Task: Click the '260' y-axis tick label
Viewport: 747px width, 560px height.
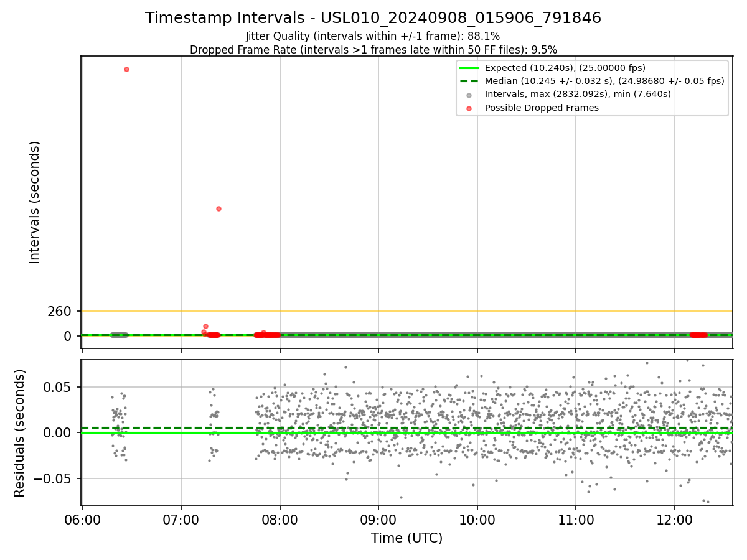Action: (60, 311)
